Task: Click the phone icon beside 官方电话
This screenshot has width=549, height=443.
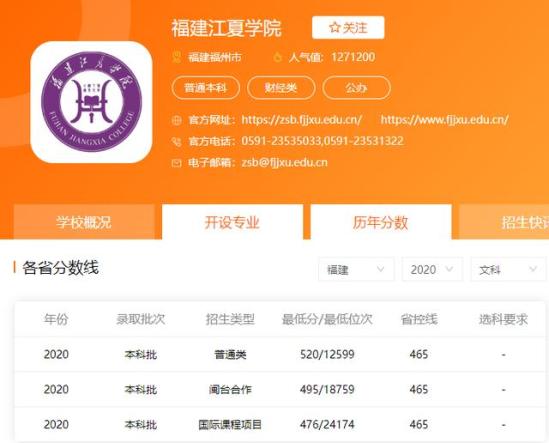Action: click(x=177, y=141)
